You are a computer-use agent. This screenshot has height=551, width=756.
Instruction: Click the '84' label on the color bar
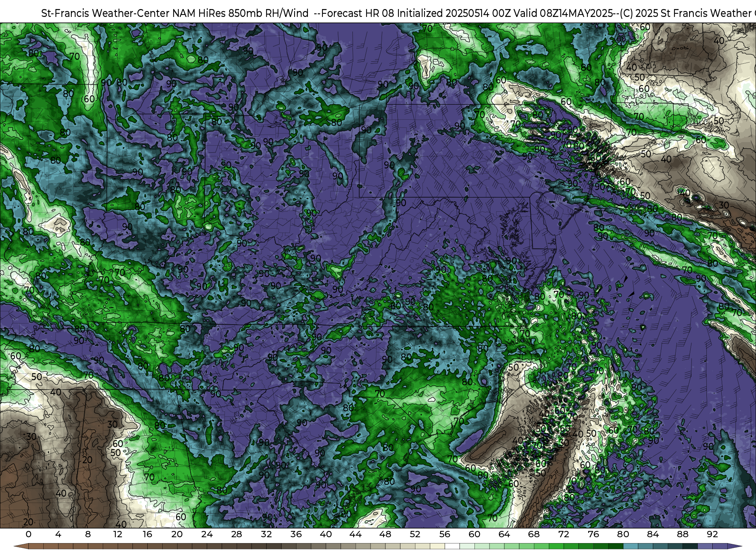tap(653, 534)
